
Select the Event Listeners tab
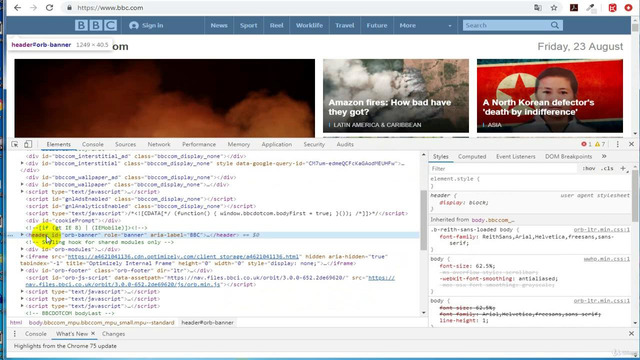516,156
